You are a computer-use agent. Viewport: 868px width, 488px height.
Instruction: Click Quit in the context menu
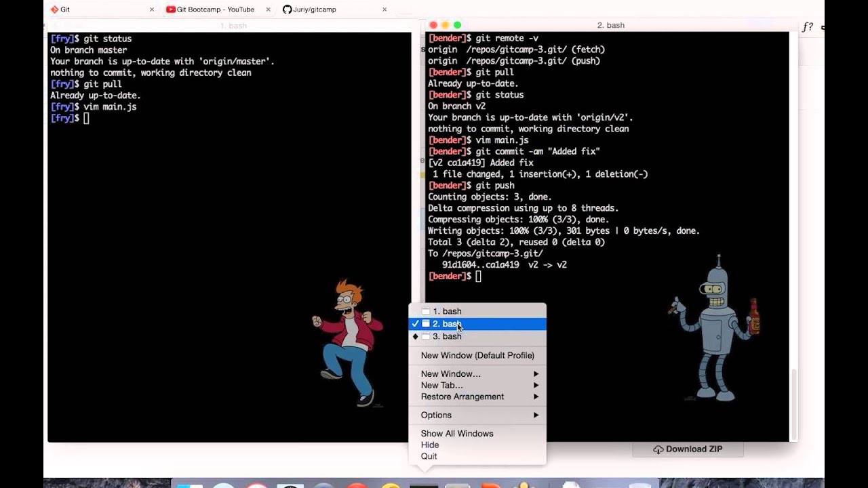477,456
